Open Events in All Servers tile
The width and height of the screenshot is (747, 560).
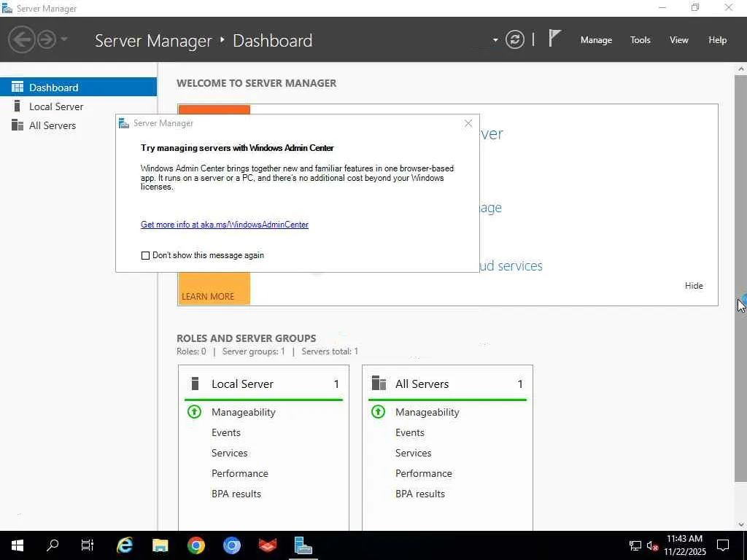[x=410, y=432]
